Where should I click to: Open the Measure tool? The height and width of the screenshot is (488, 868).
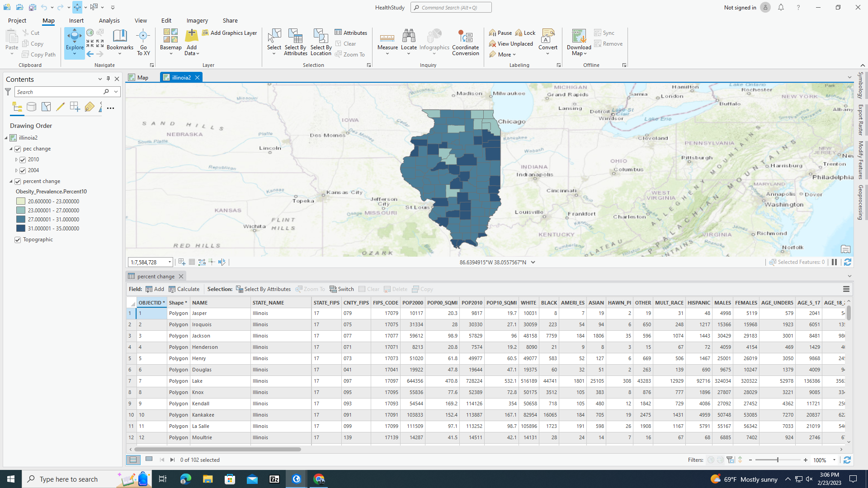tap(387, 41)
